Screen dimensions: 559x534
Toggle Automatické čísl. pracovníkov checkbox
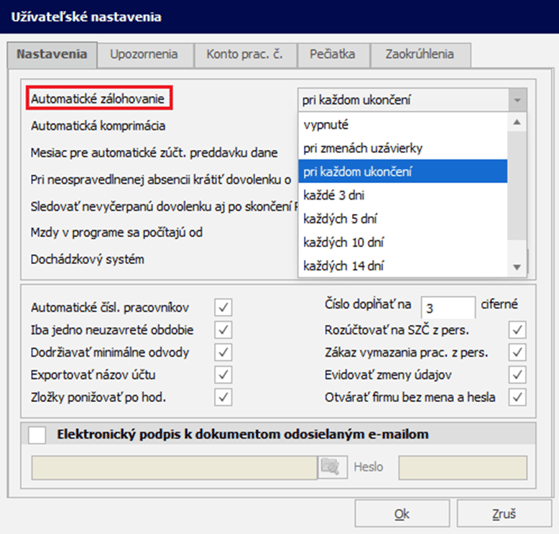coord(224,307)
